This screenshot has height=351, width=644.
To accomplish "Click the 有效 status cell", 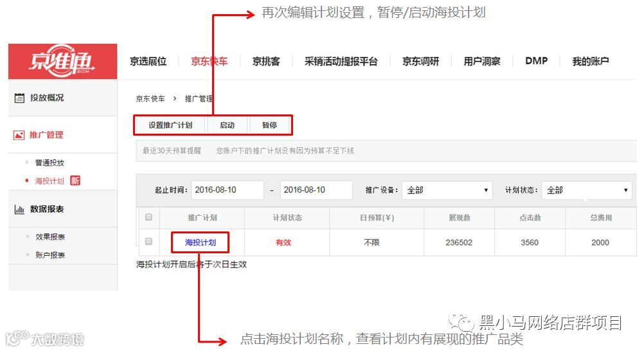I will [283, 242].
